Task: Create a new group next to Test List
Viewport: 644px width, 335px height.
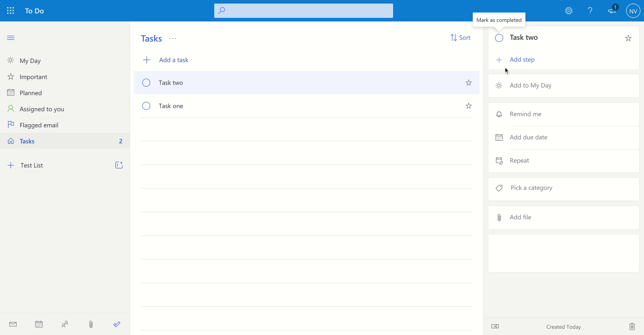Action: 119,165
